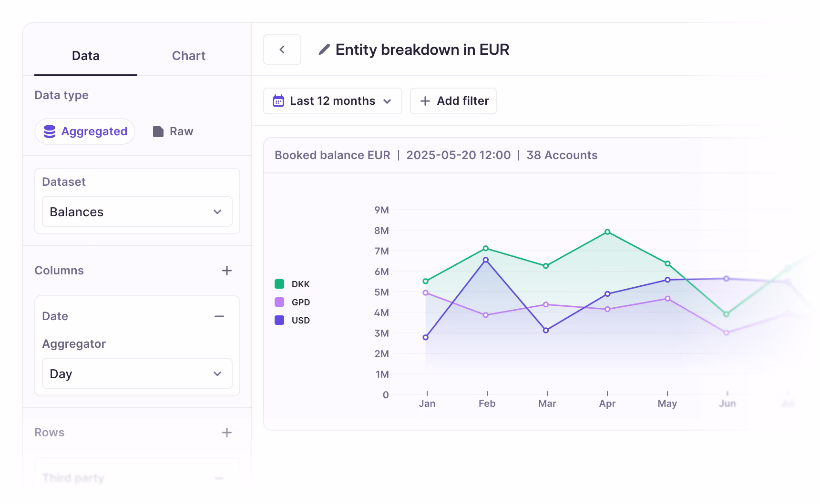Add a column with the Columns plus icon
This screenshot has width=820, height=504.
(x=227, y=271)
